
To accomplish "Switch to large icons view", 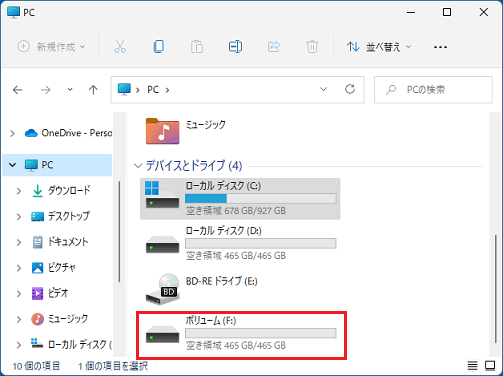I will 490,366.
